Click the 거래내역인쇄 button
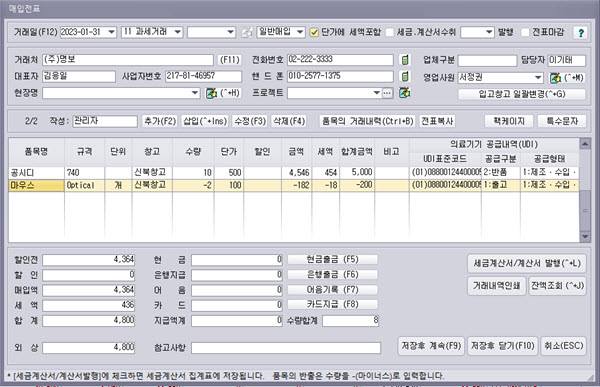The height and width of the screenshot is (387, 600). coord(496,286)
